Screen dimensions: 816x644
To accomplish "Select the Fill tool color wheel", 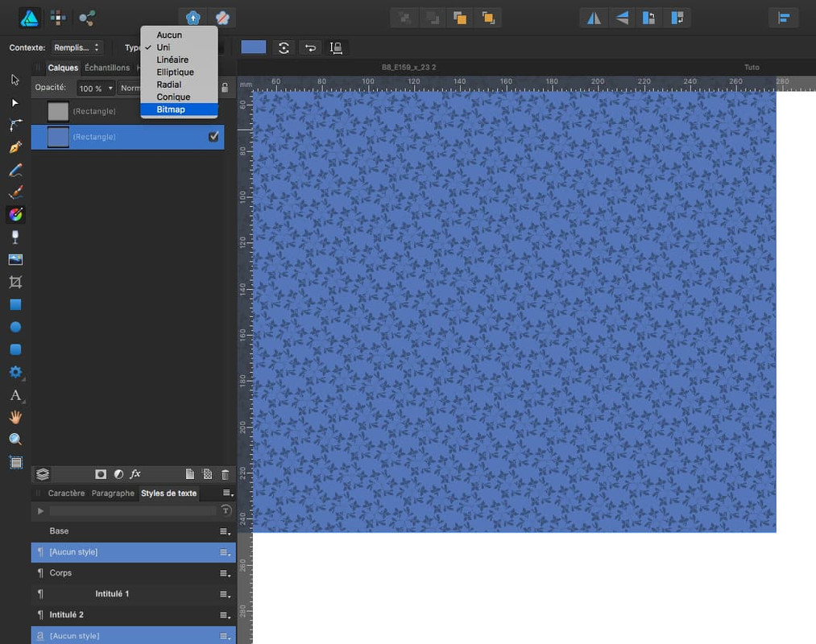I will (15, 214).
